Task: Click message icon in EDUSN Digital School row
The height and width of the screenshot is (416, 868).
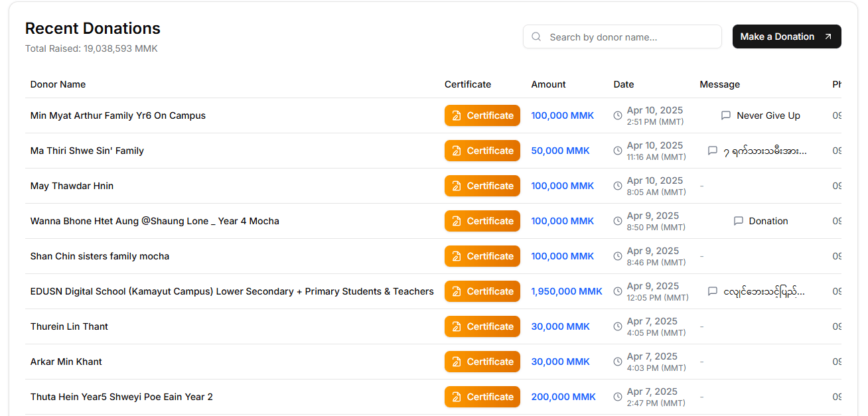Action: [x=713, y=291]
